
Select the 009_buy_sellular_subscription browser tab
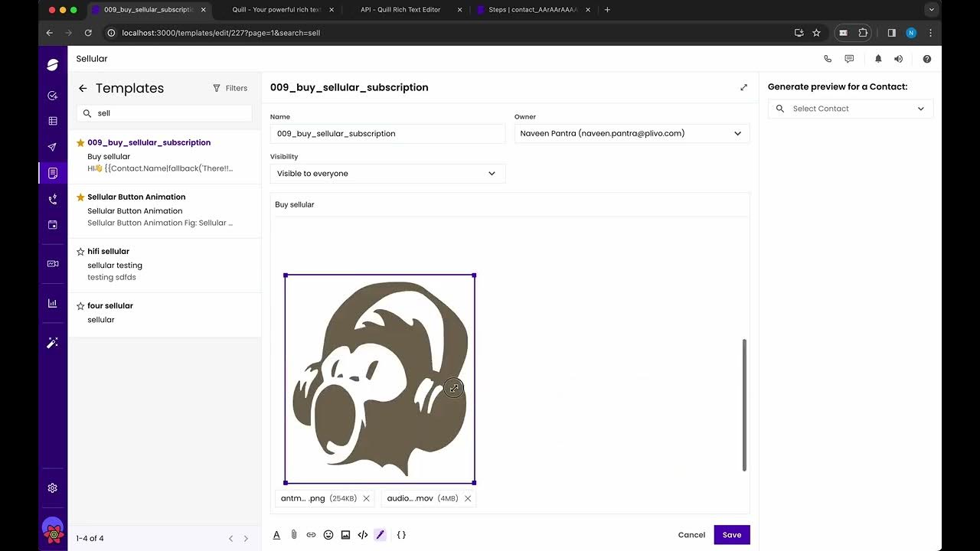tap(149, 10)
